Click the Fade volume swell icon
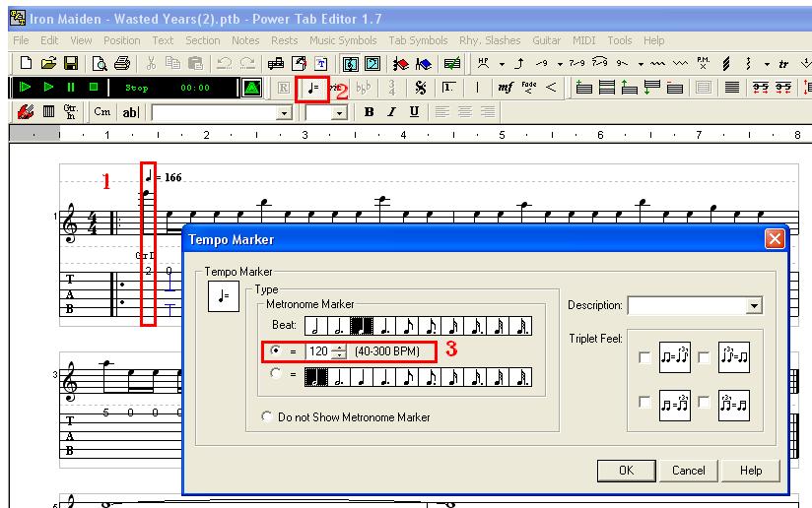The height and width of the screenshot is (508, 812). (x=529, y=88)
